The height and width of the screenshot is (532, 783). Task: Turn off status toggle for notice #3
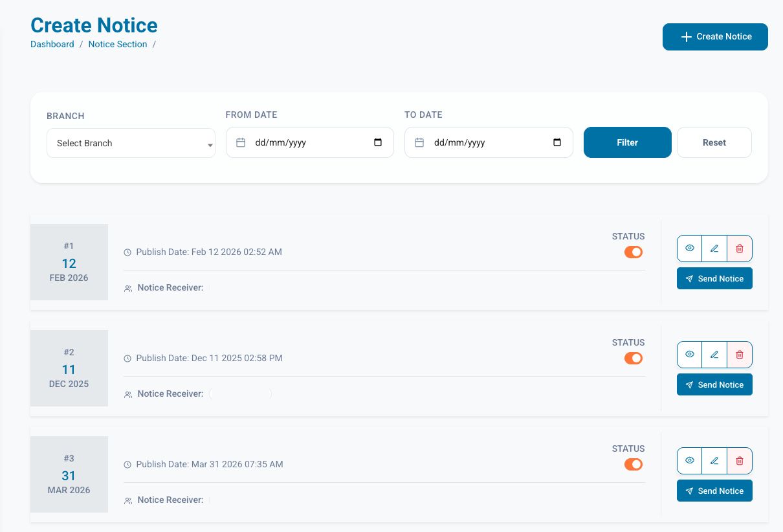click(633, 464)
